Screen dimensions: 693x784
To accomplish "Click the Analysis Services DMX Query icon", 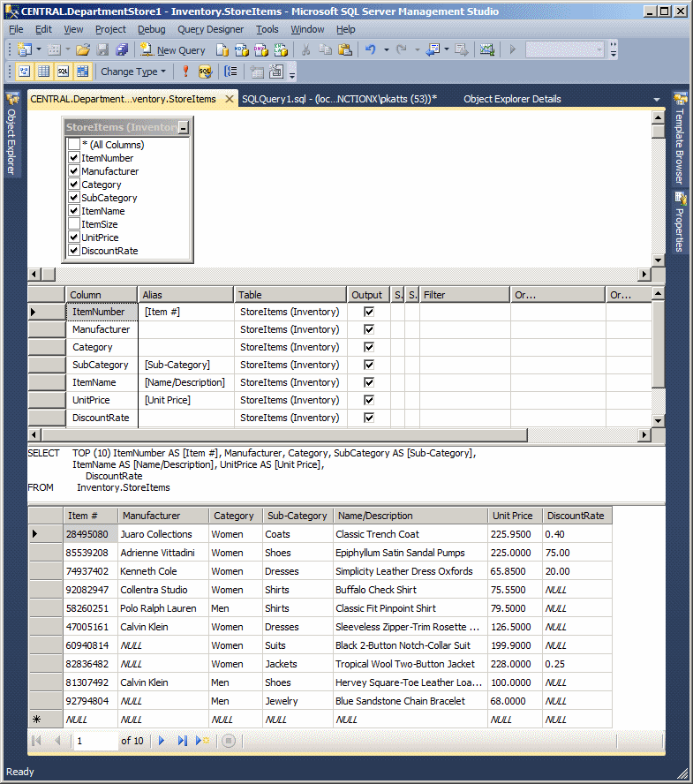I will (x=261, y=49).
